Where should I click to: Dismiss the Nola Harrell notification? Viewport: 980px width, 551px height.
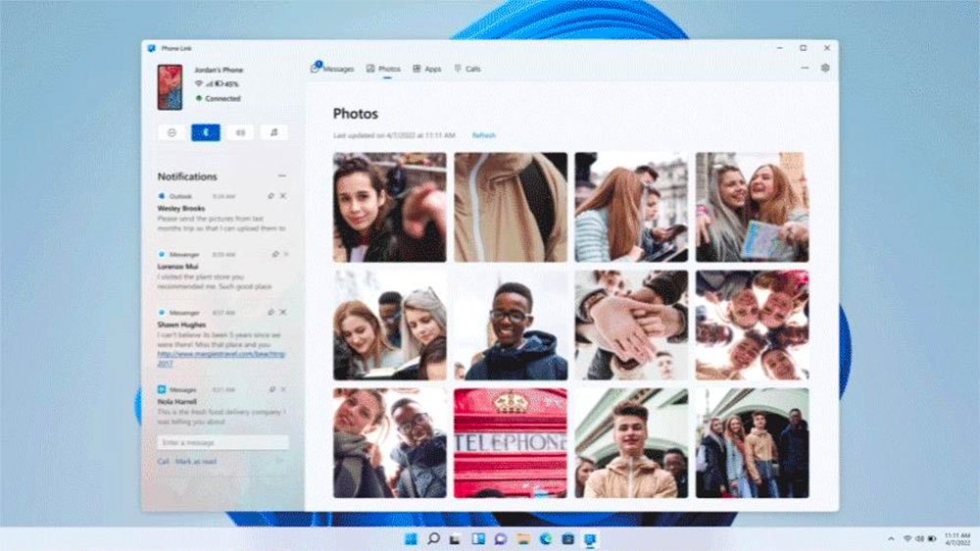(x=284, y=389)
